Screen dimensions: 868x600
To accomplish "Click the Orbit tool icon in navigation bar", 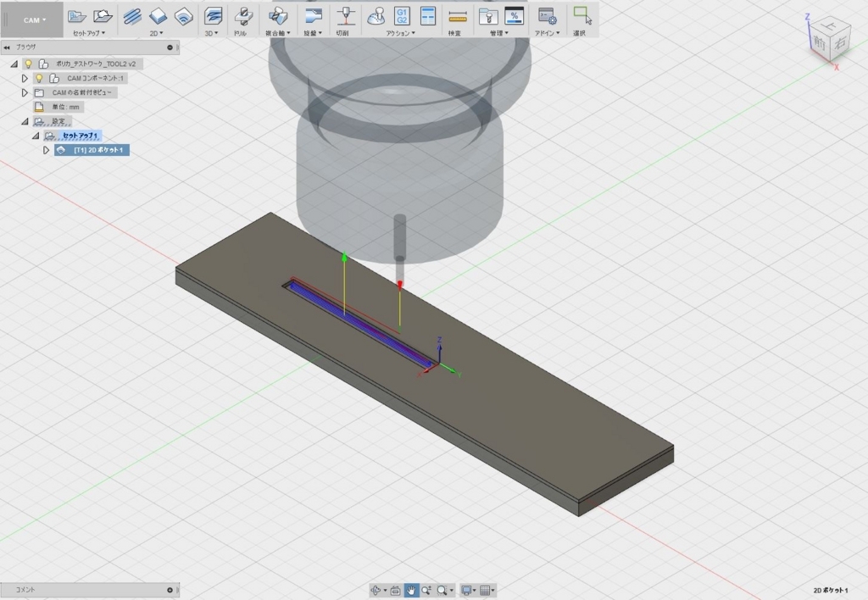I will point(376,590).
